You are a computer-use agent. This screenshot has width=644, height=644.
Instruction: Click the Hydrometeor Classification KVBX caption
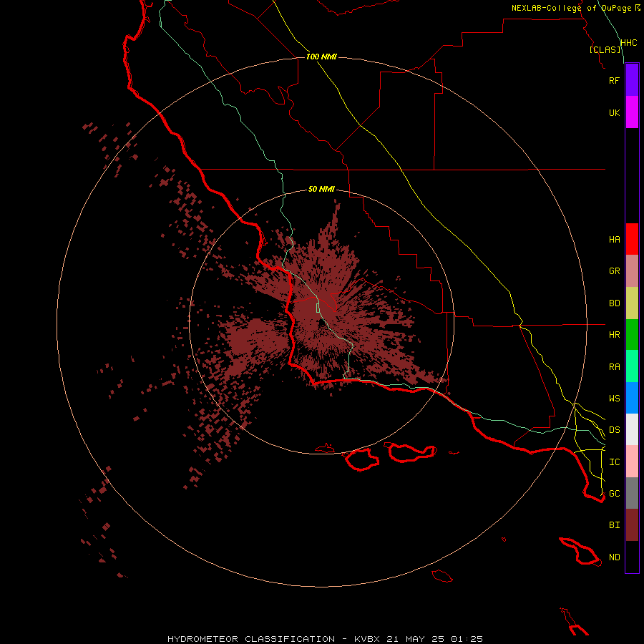pyautogui.click(x=325, y=639)
